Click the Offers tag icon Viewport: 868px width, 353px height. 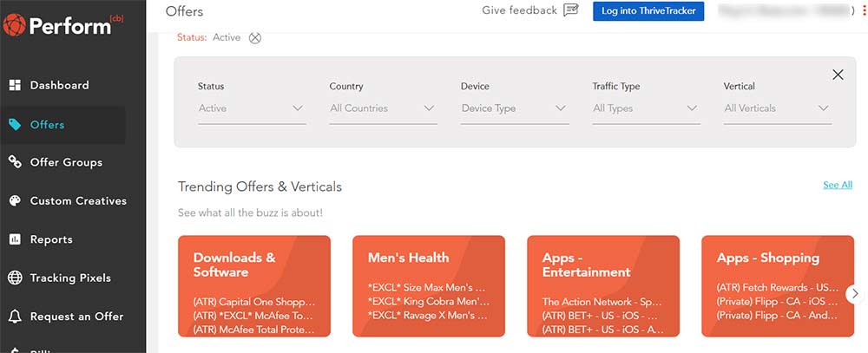[15, 125]
